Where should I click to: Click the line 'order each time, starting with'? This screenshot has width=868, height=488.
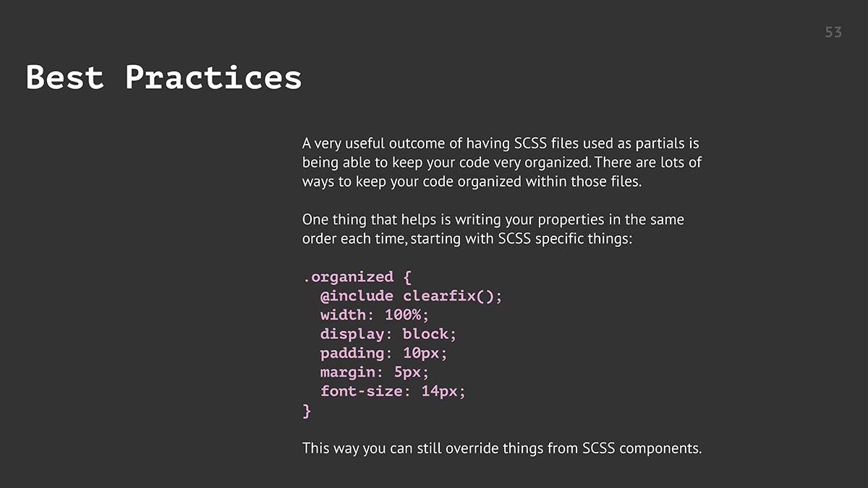(x=467, y=239)
